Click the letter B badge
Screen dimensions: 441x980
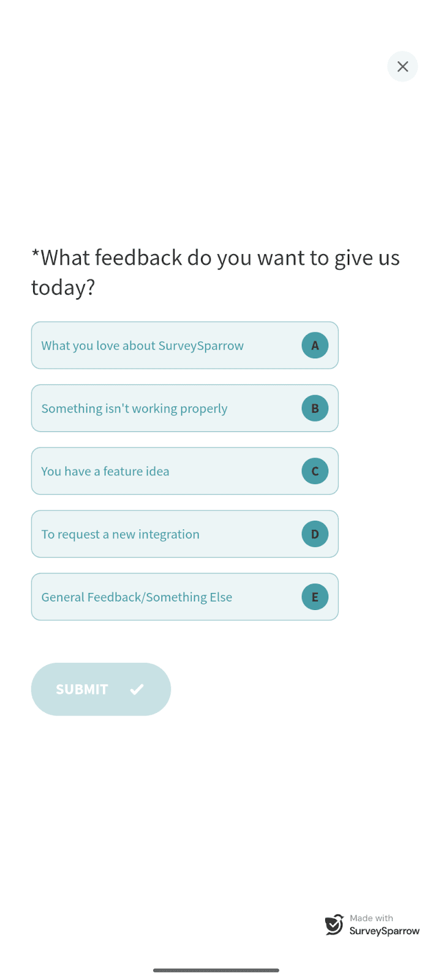pos(315,409)
